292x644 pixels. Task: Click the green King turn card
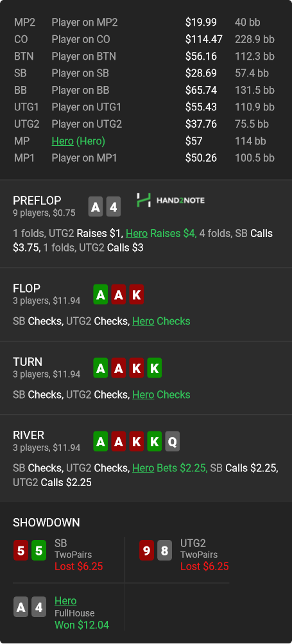coord(155,368)
